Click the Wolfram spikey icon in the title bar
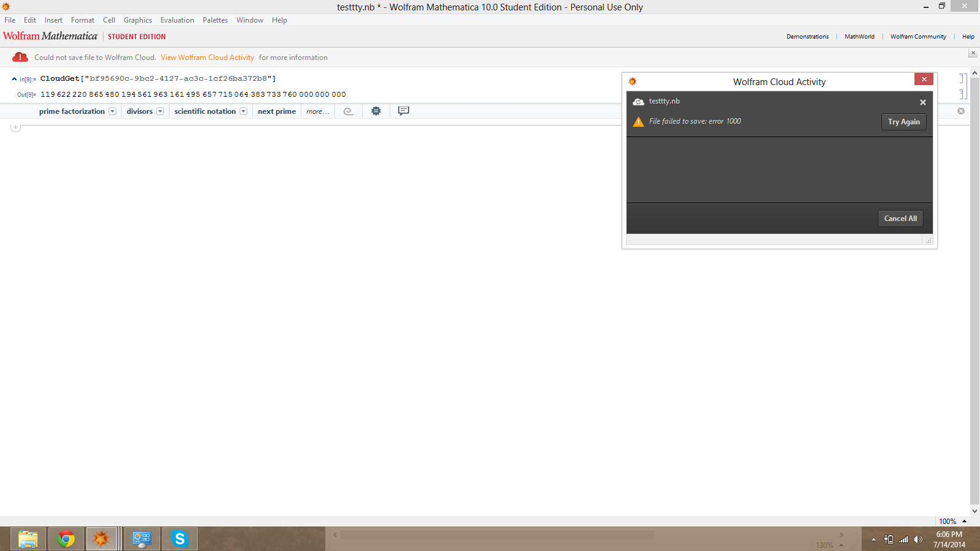The image size is (980, 551). 6,7
